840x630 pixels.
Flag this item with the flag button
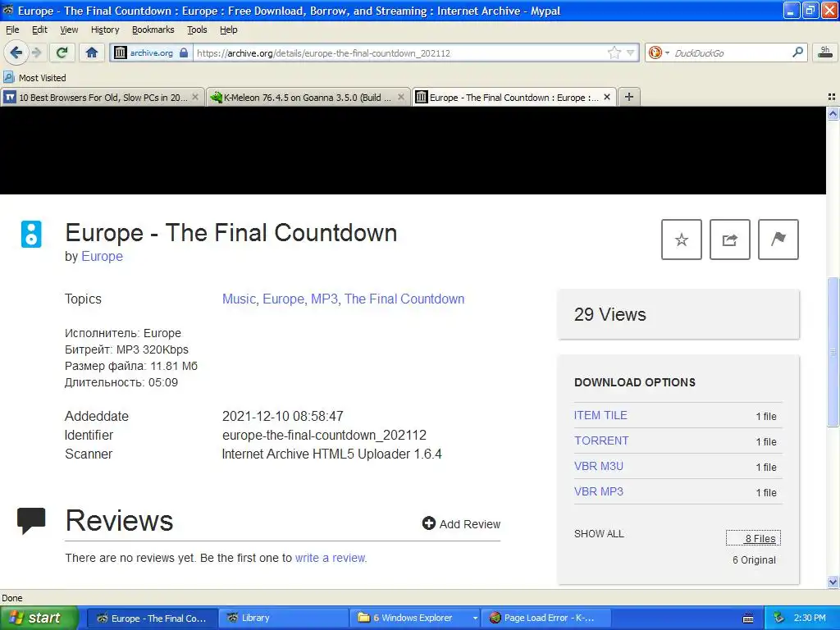click(x=778, y=240)
